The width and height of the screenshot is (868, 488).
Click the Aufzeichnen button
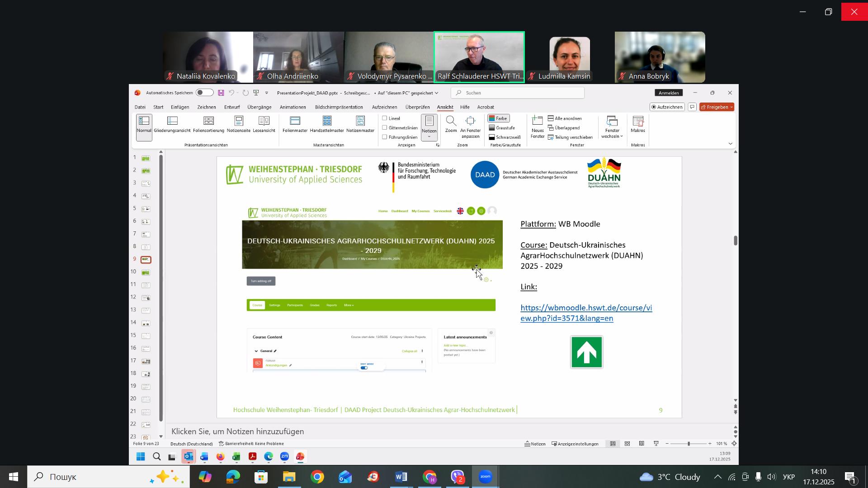point(667,107)
